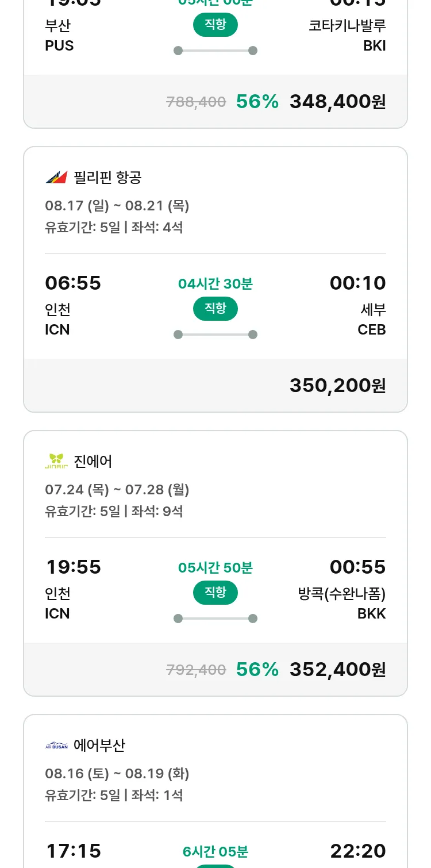This screenshot has height=868, width=431.
Task: Click the crossed-out 792,400 original price
Action: (196, 670)
